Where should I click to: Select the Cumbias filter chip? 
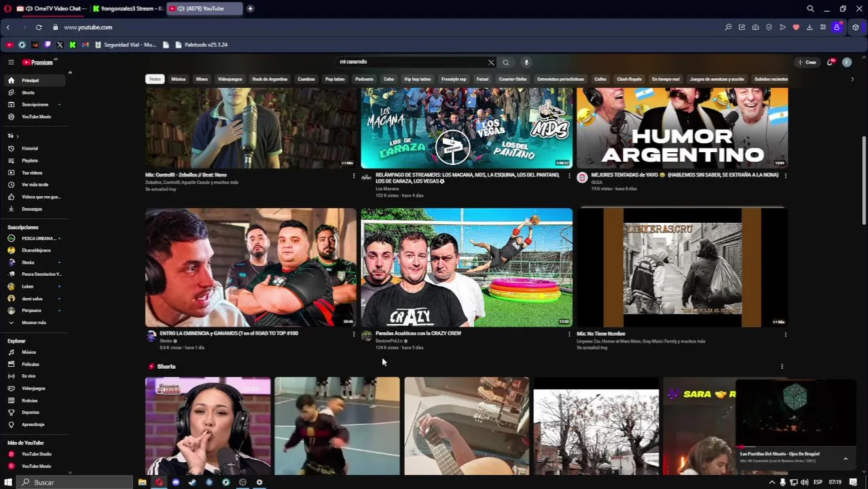pyautogui.click(x=306, y=79)
